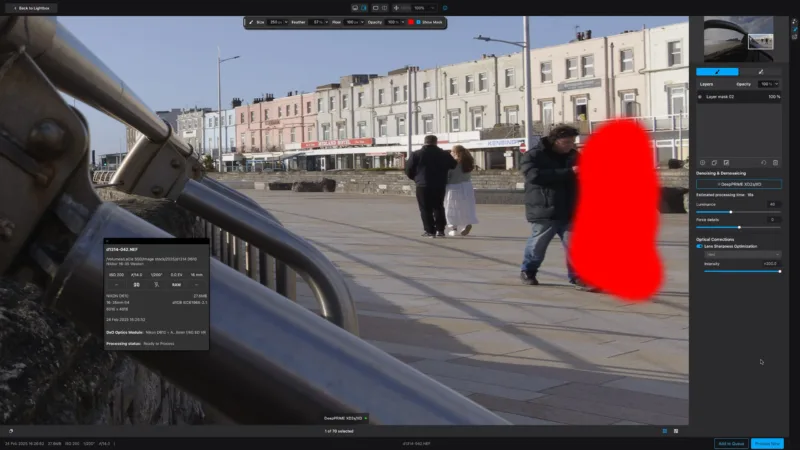Select the brush tool tab in panel
800x450 pixels.
point(717,72)
